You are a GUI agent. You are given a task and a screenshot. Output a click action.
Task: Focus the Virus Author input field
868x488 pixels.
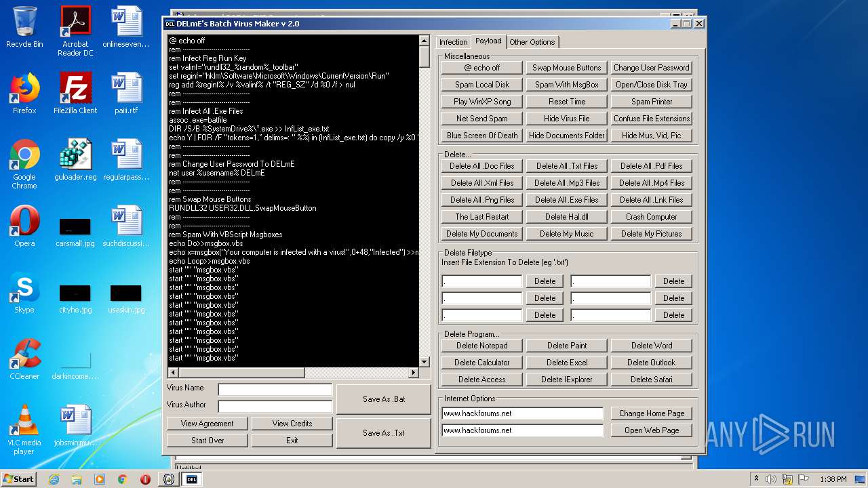[x=275, y=406]
